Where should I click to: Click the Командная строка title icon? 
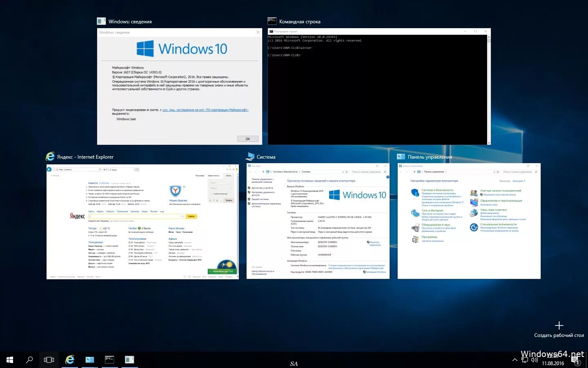click(272, 21)
